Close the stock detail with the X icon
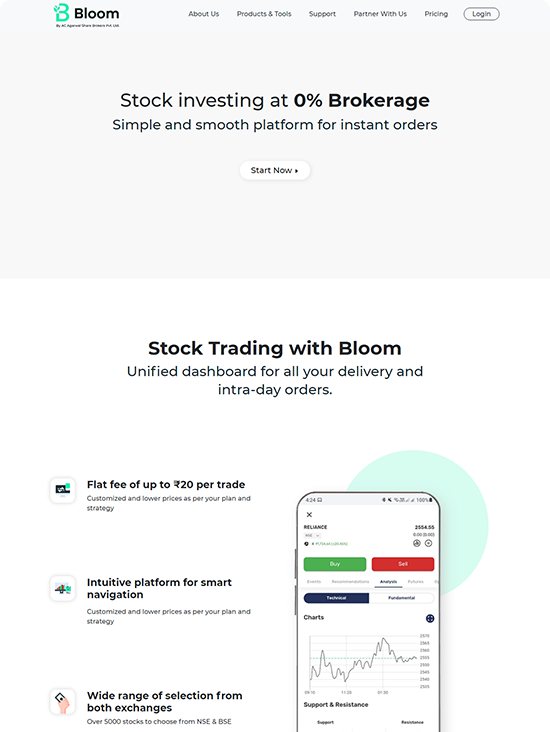 pos(309,514)
